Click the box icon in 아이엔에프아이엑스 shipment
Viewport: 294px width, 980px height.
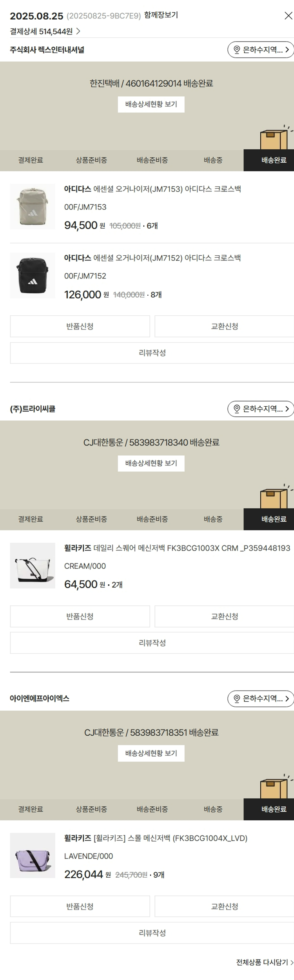coord(274,787)
